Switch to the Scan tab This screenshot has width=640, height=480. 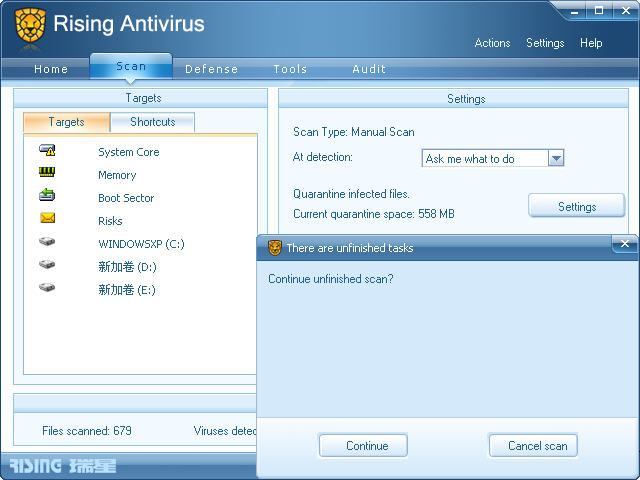131,66
